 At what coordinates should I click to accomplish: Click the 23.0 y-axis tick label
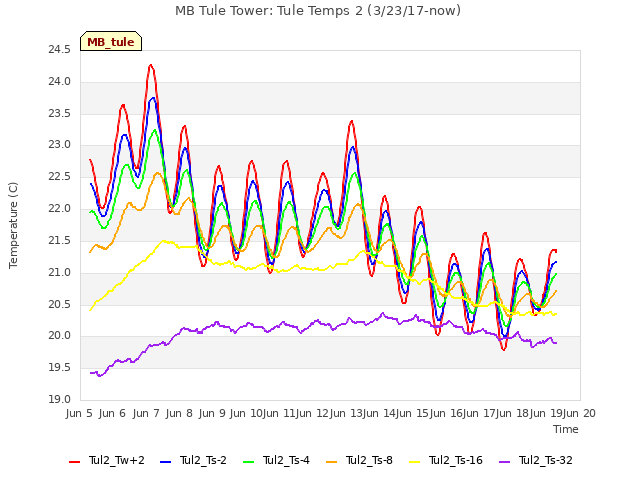[x=59, y=145]
